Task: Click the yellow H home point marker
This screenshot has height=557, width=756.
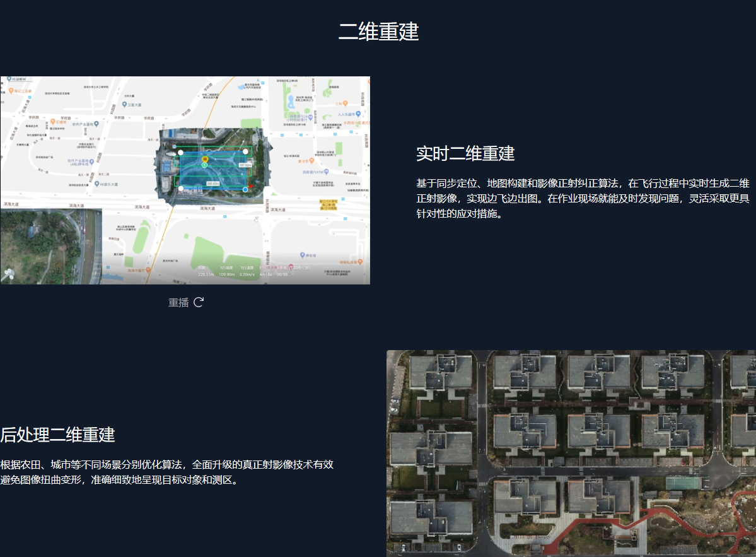Action: click(x=204, y=158)
